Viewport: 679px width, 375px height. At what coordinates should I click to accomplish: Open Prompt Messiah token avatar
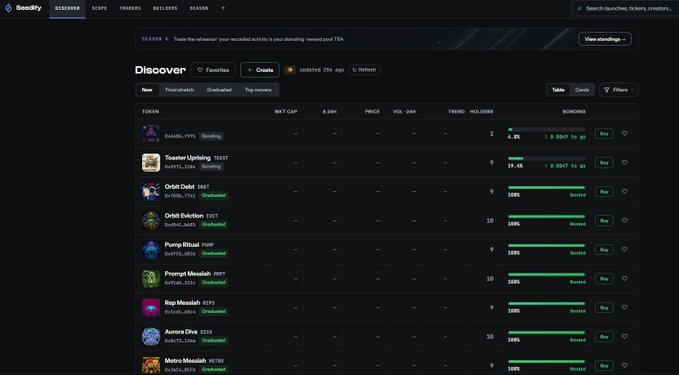151,278
